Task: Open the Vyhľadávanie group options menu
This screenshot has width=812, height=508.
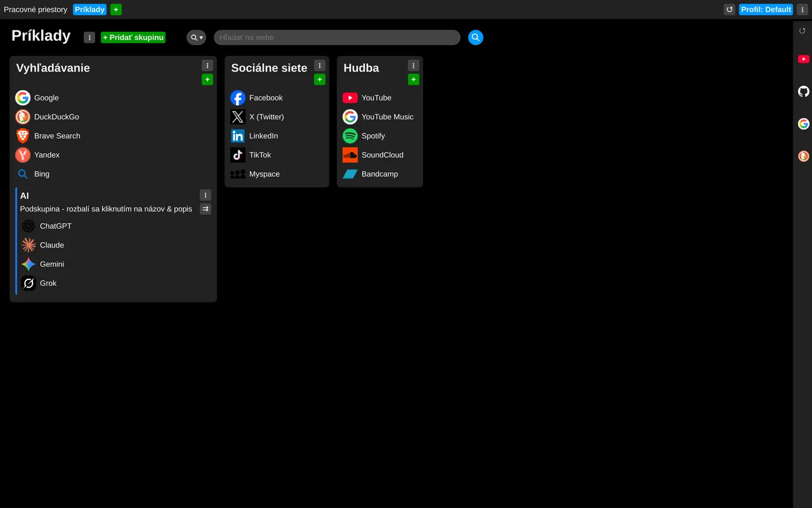Action: (207, 65)
